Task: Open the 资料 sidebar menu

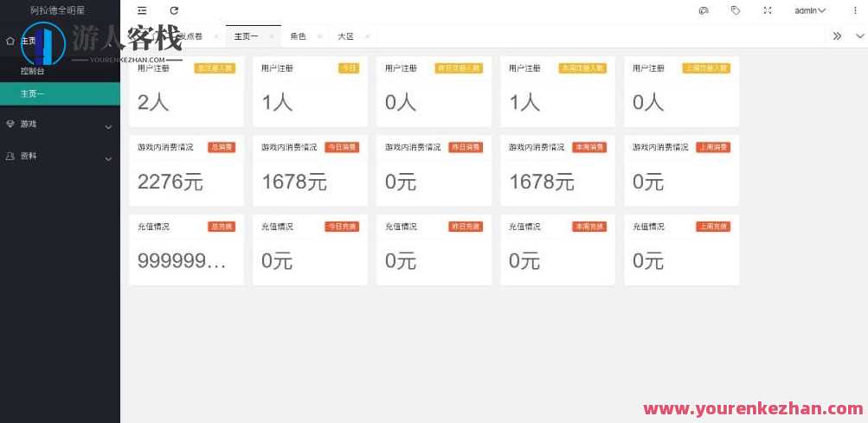Action: 60,157
